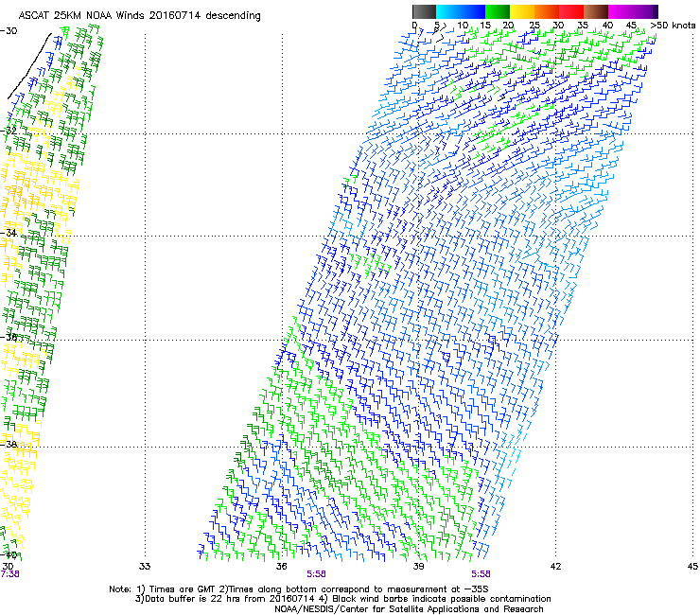
Task: Click the '-34' latitude axis label
Action: (9, 233)
